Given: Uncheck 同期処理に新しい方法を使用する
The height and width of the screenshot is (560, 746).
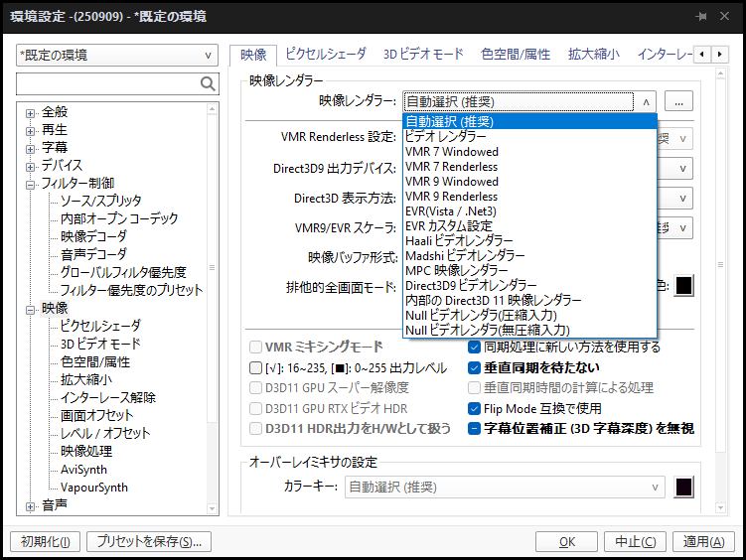Looking at the screenshot, I should [x=475, y=348].
